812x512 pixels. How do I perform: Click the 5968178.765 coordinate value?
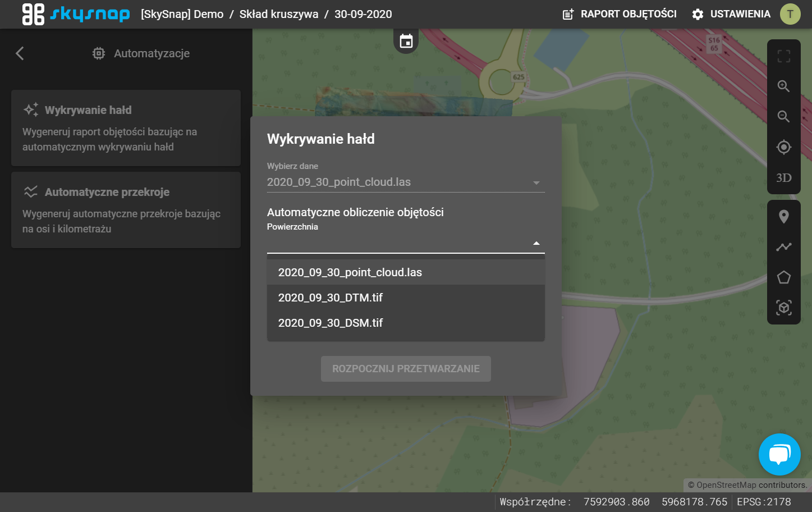click(694, 502)
